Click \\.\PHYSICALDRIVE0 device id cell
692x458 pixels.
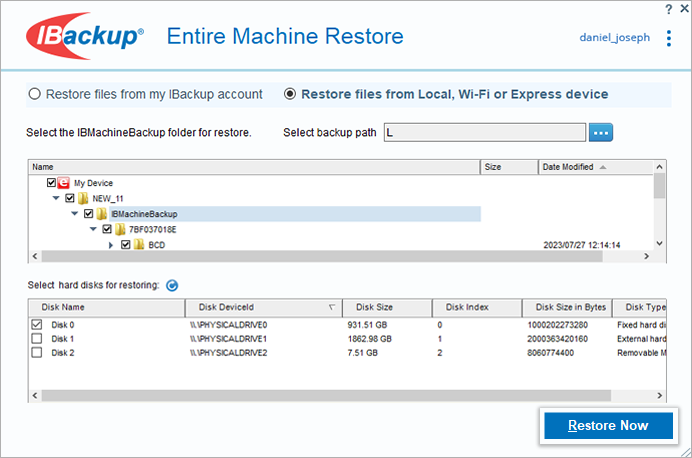click(x=228, y=325)
